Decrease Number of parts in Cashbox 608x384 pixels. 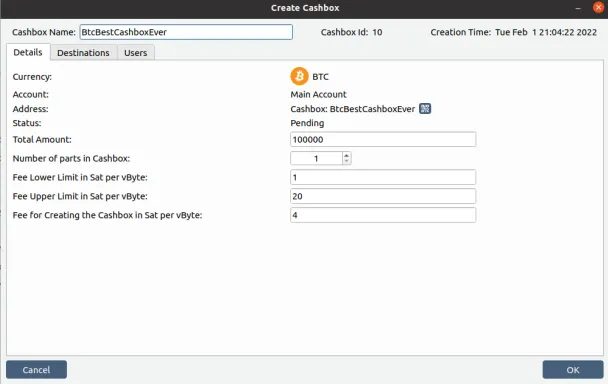click(x=347, y=161)
